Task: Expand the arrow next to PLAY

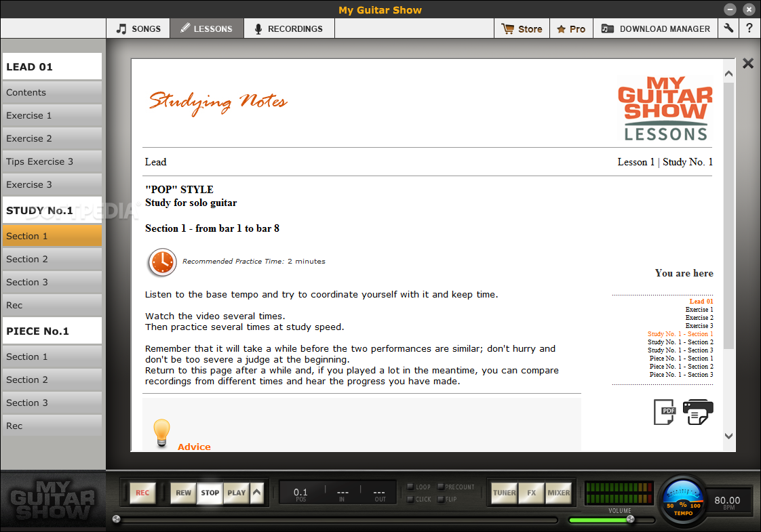Action: pyautogui.click(x=257, y=493)
